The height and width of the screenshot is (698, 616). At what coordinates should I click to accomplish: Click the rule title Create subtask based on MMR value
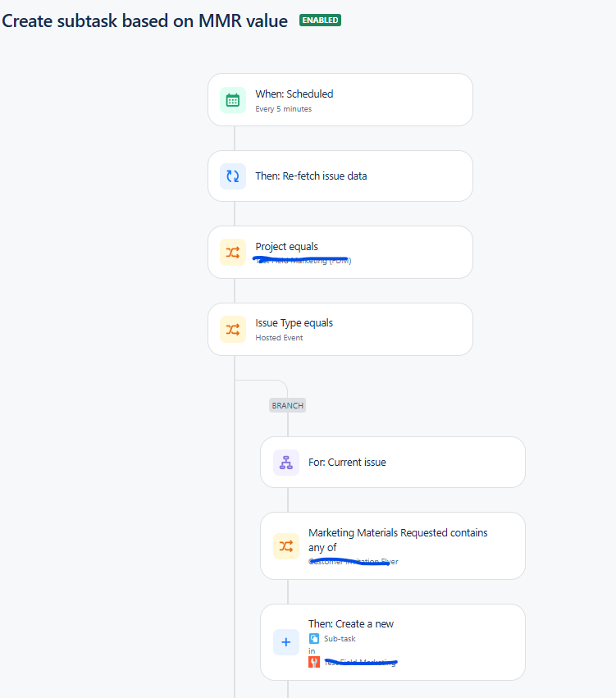(x=145, y=21)
